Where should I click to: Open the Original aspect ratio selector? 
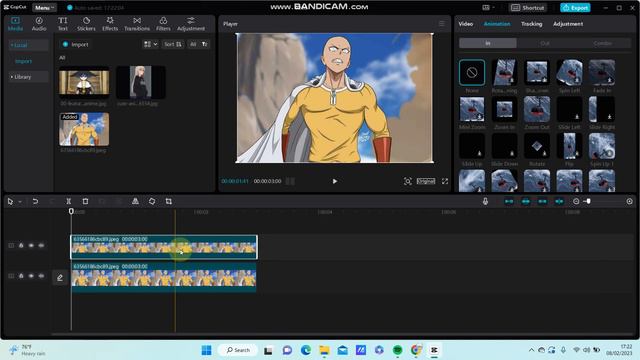click(x=426, y=181)
